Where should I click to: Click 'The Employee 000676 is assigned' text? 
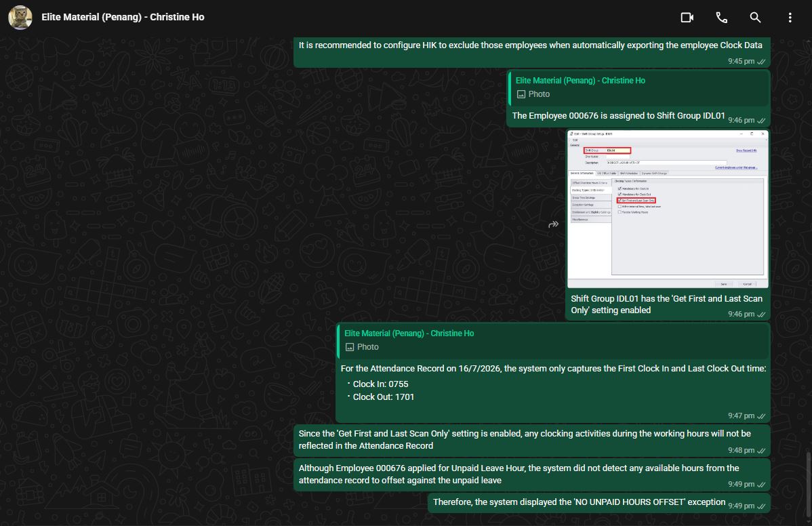(x=618, y=115)
